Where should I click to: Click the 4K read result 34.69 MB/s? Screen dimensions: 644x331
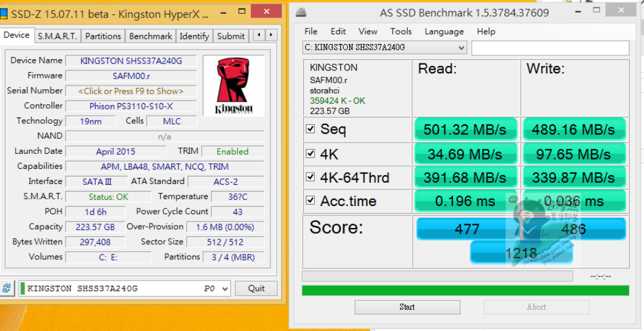point(465,155)
